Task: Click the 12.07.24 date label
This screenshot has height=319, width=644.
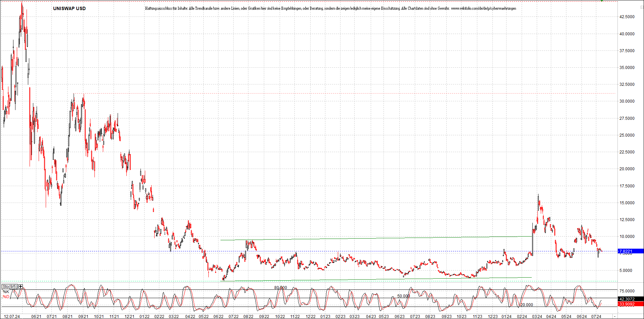Action: point(12,317)
